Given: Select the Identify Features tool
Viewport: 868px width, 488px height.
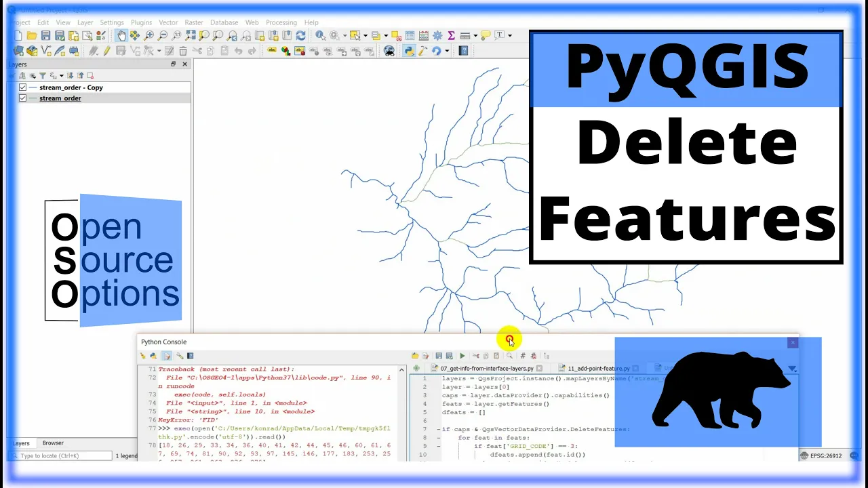Looking at the screenshot, I should [x=320, y=35].
